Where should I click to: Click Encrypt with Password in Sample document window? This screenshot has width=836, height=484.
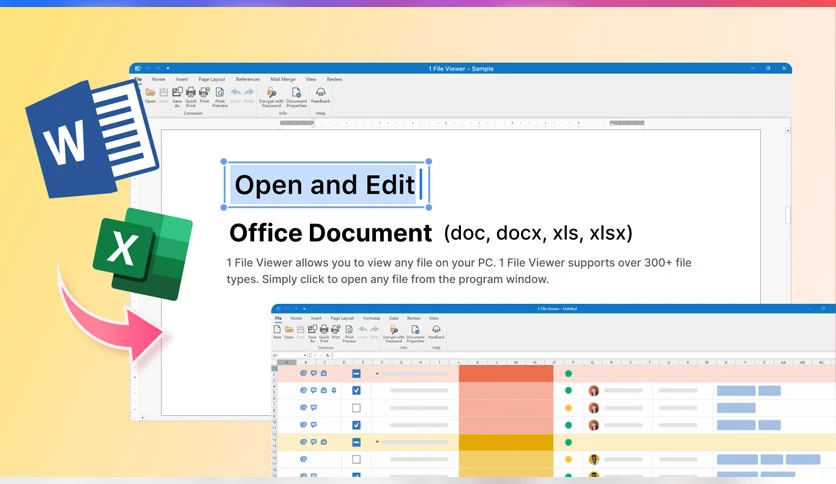click(271, 97)
